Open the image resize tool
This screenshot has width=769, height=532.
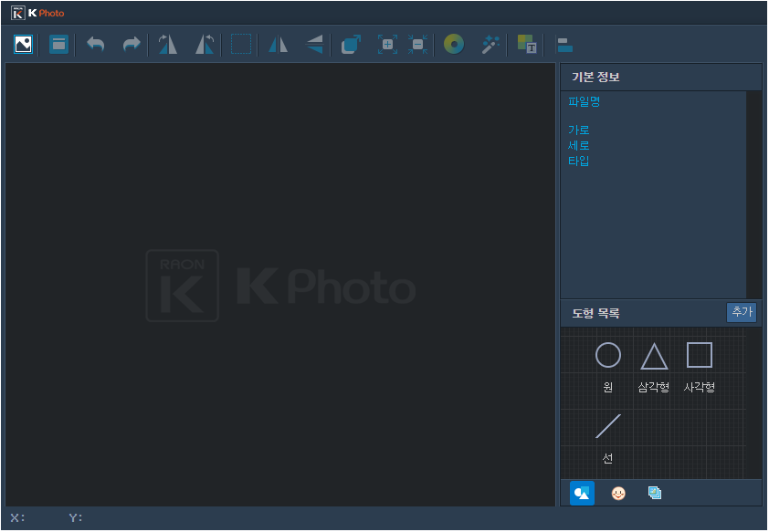coord(351,45)
